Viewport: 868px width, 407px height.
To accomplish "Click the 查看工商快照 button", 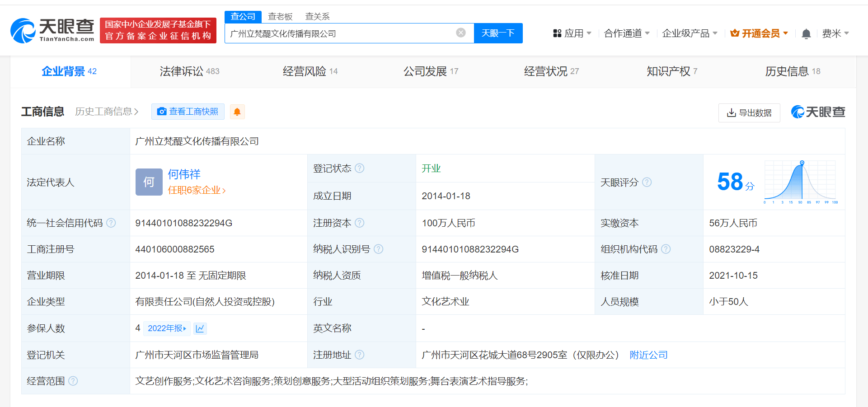I will (x=188, y=112).
